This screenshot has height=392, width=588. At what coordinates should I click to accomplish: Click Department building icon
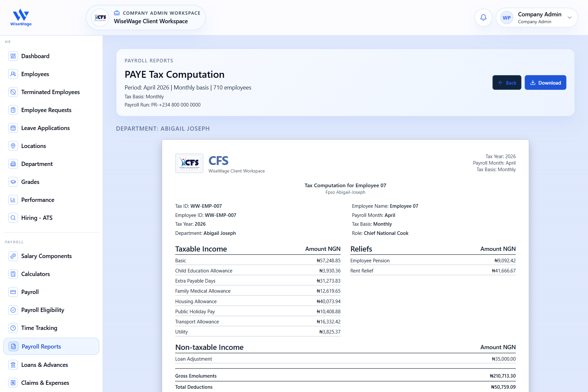click(13, 164)
